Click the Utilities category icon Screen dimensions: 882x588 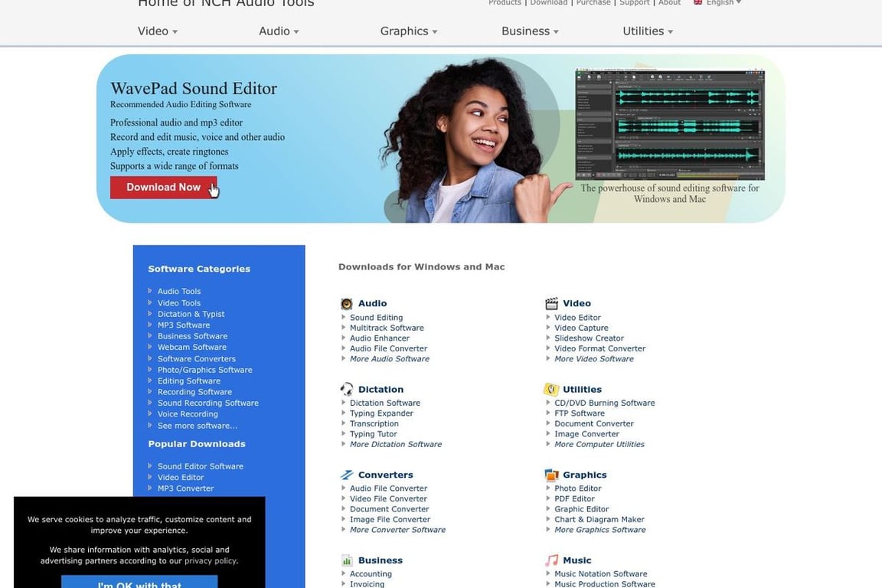click(x=551, y=390)
